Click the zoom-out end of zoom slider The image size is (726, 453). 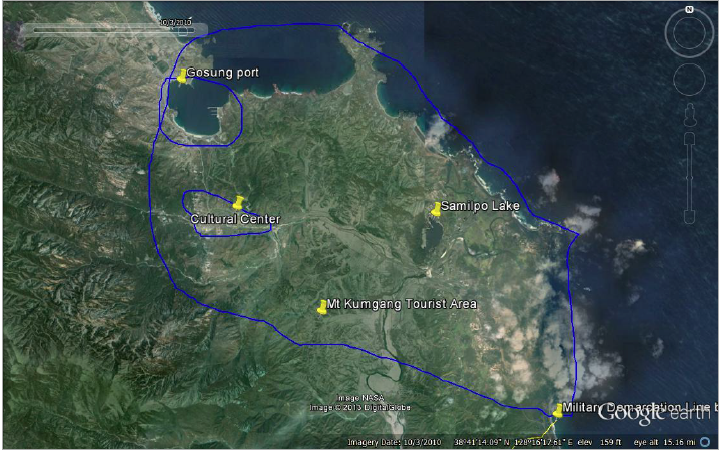point(689,217)
